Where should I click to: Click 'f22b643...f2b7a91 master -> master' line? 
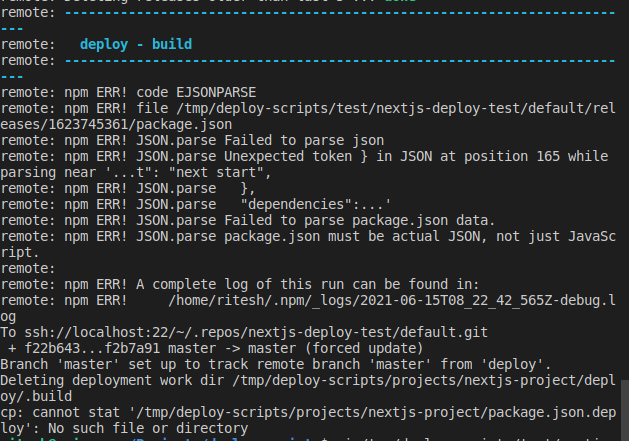pos(216,348)
